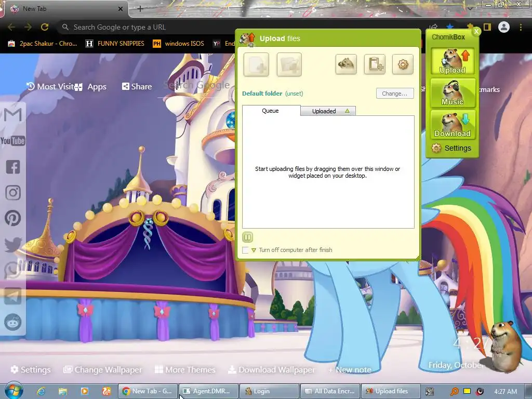This screenshot has width=532, height=399.
Task: Expand the options arrow beside turn-off checkbox
Action: (x=254, y=250)
